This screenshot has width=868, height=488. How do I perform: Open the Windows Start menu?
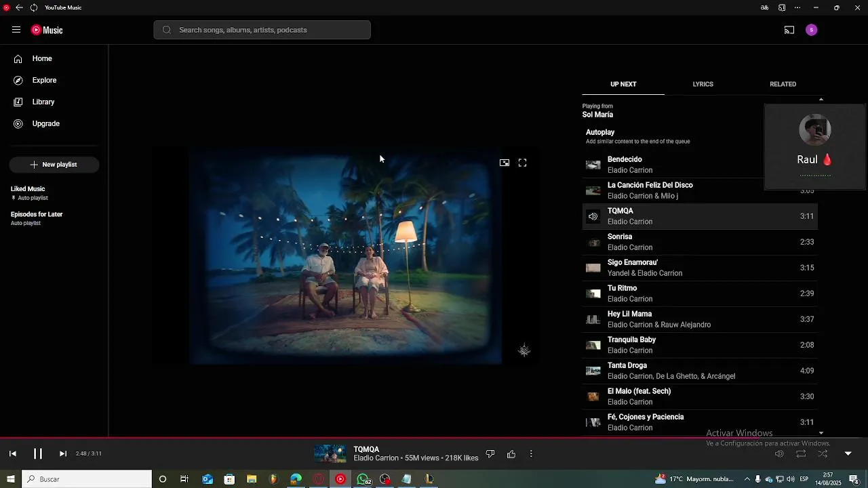coord(11,479)
